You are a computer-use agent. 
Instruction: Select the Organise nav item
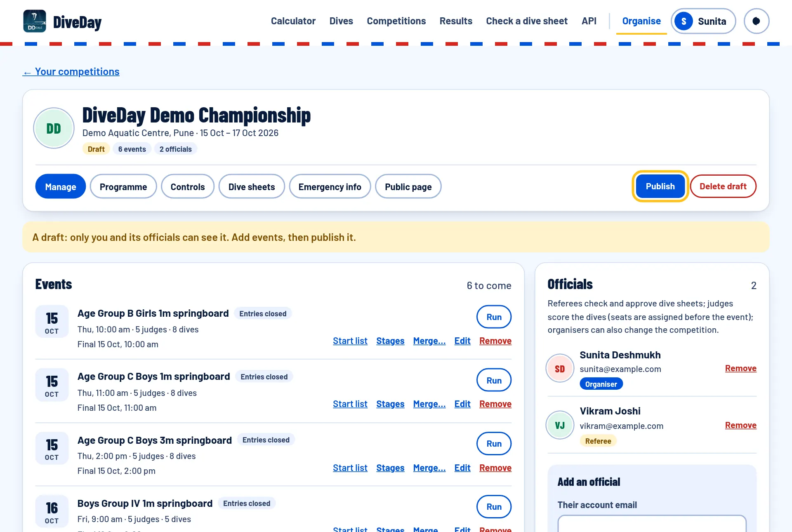click(x=641, y=21)
